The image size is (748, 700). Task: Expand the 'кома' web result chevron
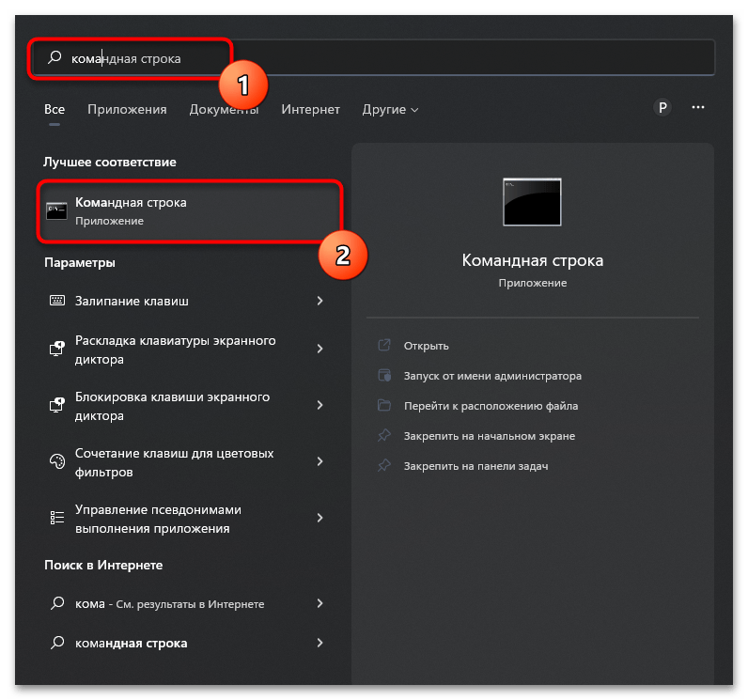pyautogui.click(x=320, y=603)
